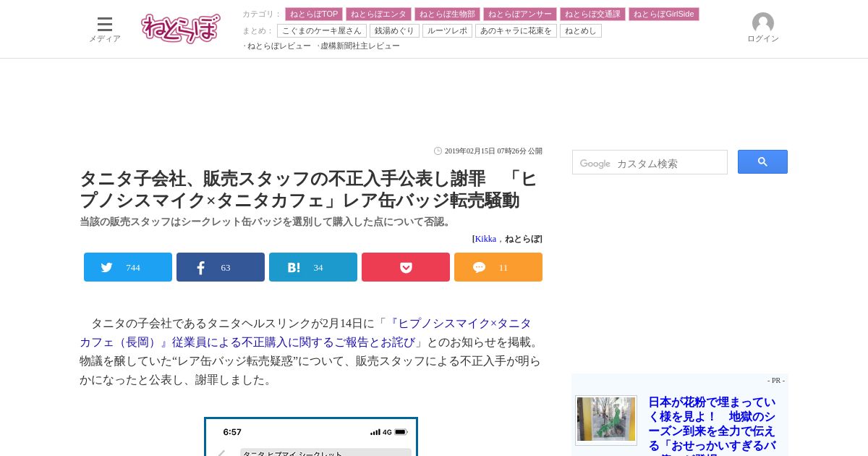
Task: Open the ヒプノシスマイク×タニタカフェ notice link
Action: click(305, 333)
